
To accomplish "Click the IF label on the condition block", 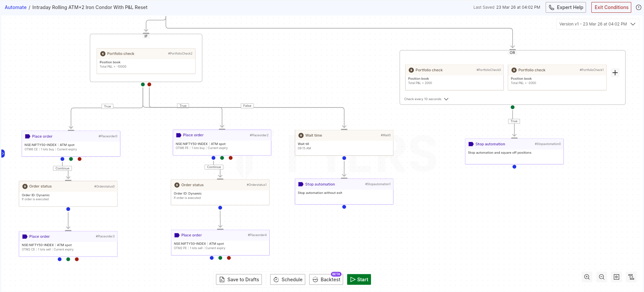I will [x=146, y=36].
